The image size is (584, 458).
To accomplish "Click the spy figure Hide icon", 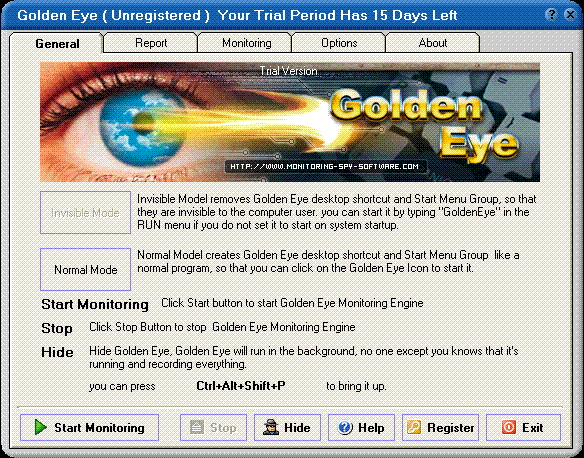I will (271, 427).
